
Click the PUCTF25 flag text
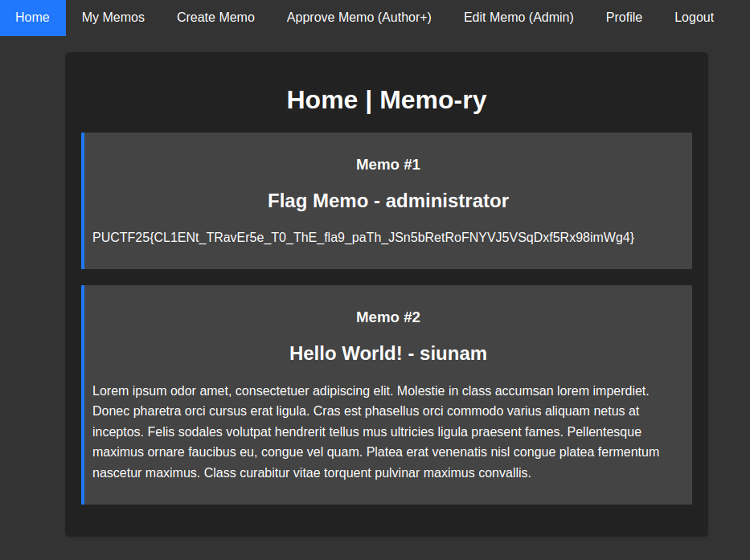(x=363, y=238)
